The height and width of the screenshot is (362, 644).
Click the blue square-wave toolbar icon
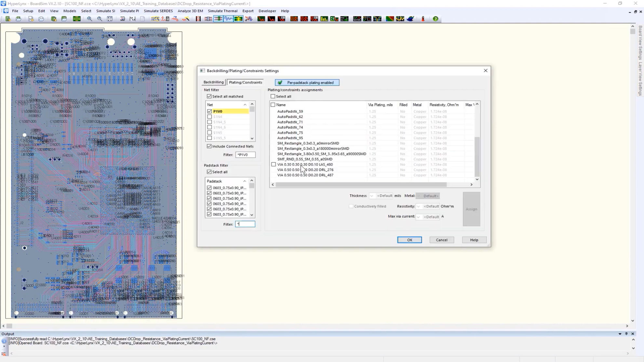[x=228, y=19]
